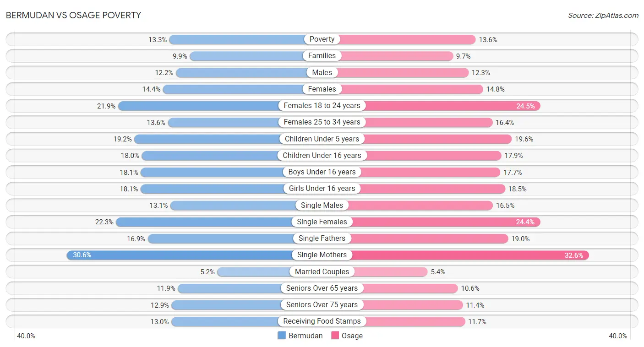644x347 pixels.
Task: Select the Poverty category label
Action: (x=322, y=39)
